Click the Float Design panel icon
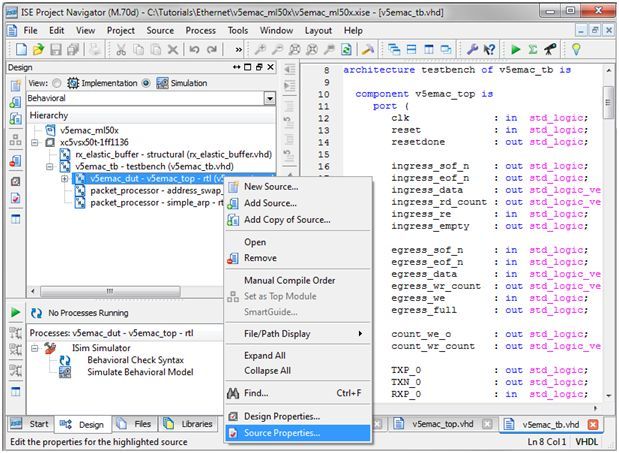The image size is (619, 453). tap(259, 67)
